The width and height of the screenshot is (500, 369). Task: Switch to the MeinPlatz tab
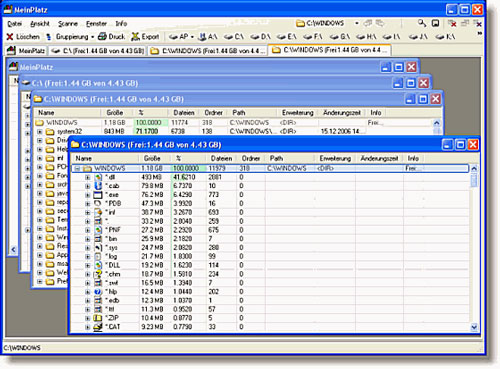click(x=27, y=51)
